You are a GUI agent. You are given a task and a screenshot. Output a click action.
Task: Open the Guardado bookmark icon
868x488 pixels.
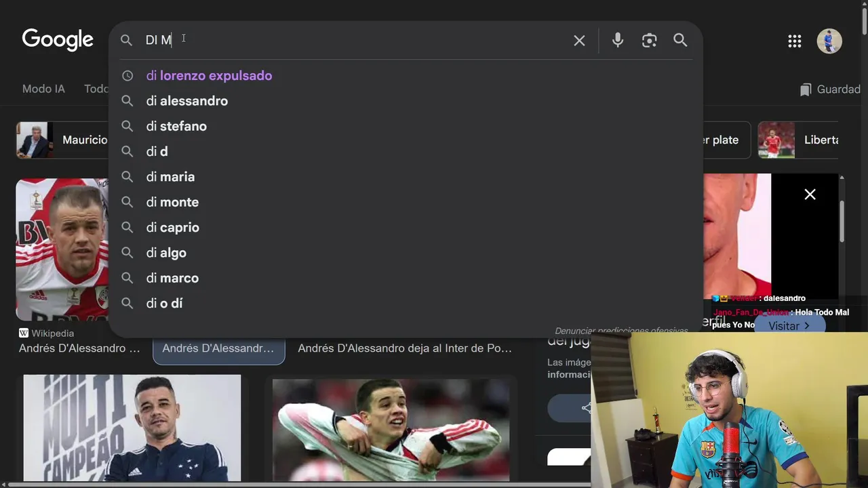pos(806,89)
